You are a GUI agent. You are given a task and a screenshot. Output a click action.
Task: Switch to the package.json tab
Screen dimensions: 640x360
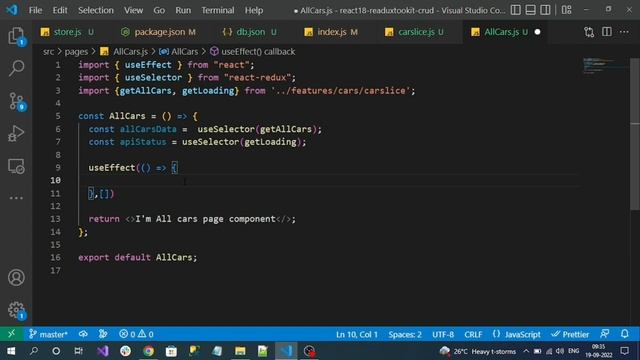tap(159, 32)
